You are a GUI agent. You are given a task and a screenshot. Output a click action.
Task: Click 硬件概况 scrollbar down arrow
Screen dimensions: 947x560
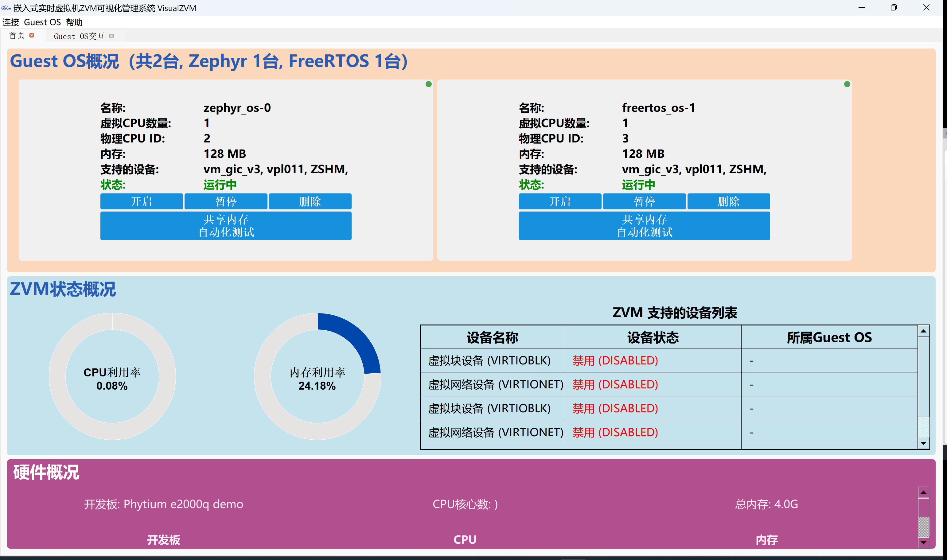[923, 542]
